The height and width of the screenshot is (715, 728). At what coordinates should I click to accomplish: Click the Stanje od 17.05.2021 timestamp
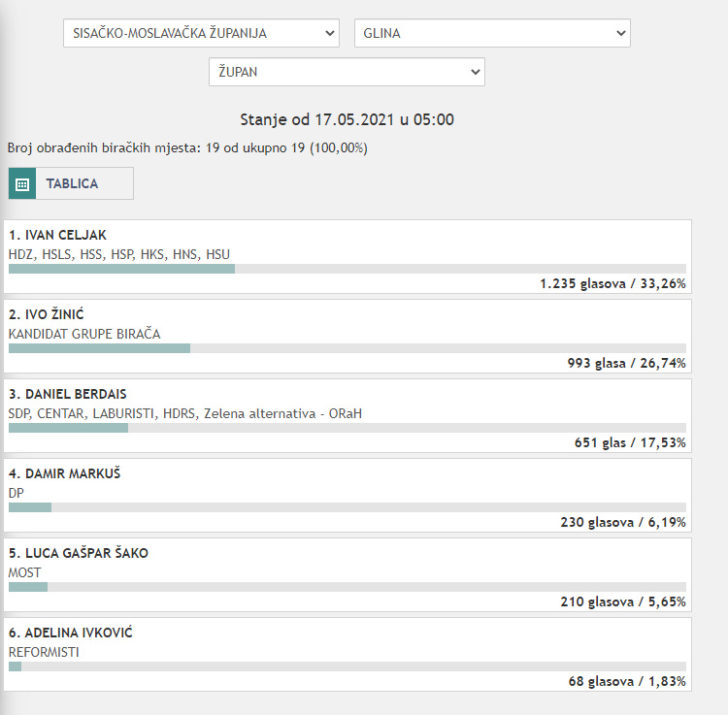pyautogui.click(x=347, y=120)
